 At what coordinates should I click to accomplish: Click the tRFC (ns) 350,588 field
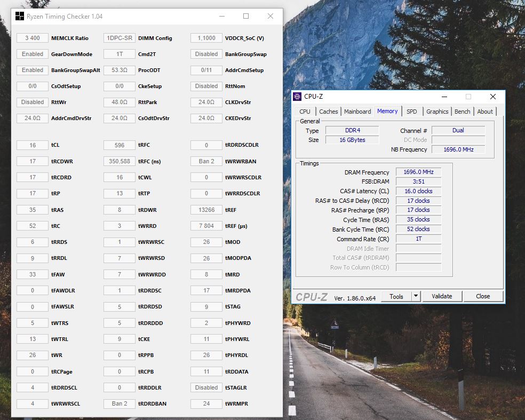coord(120,161)
